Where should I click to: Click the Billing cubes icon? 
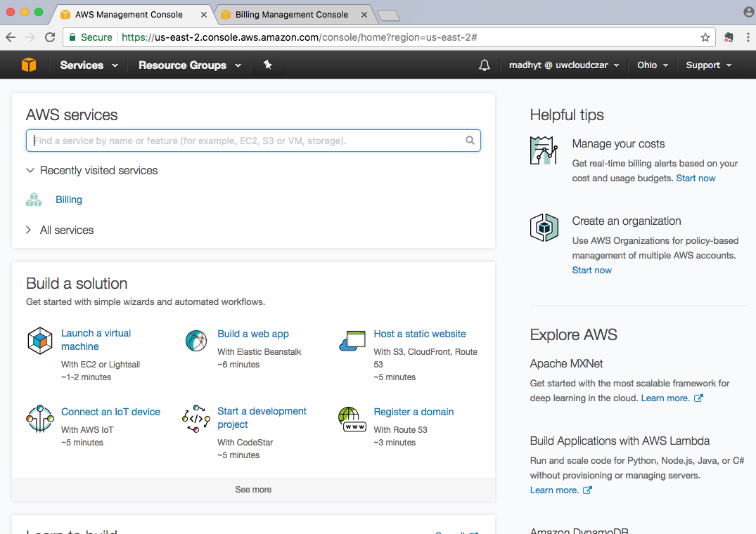pos(34,200)
